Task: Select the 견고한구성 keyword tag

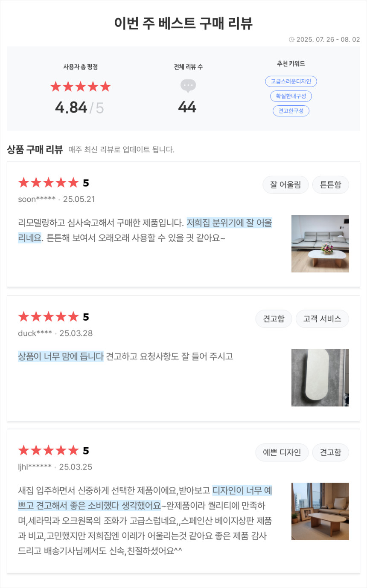Action: (x=291, y=111)
